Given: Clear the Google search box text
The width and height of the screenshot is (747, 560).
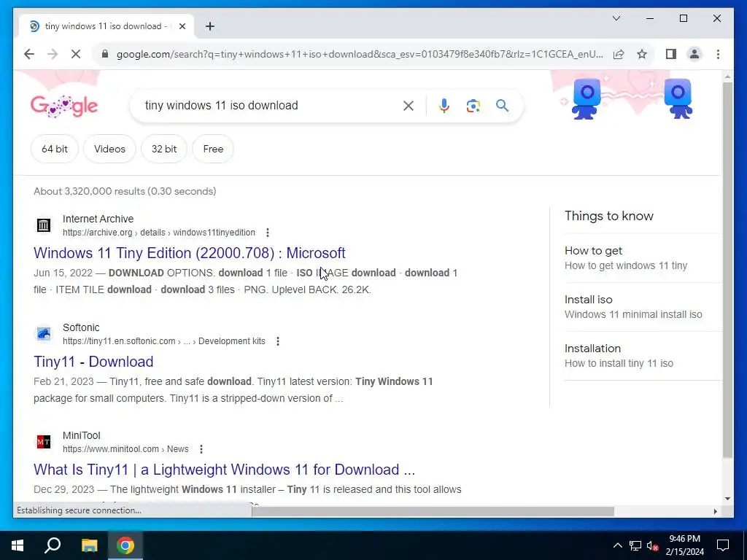Looking at the screenshot, I should tap(409, 106).
